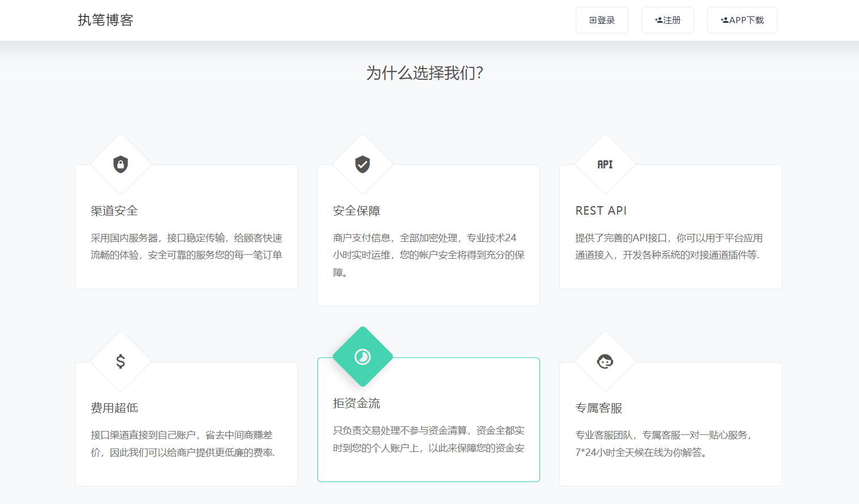
Task: Click the description starting 专业客服团队
Action: 664,444
